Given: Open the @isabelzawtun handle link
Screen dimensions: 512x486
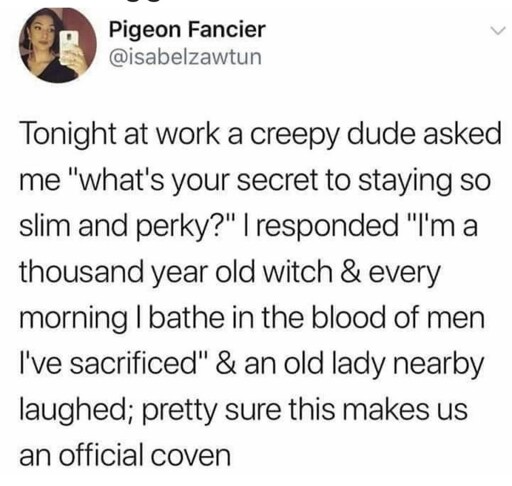Looking at the screenshot, I should click(x=185, y=57).
